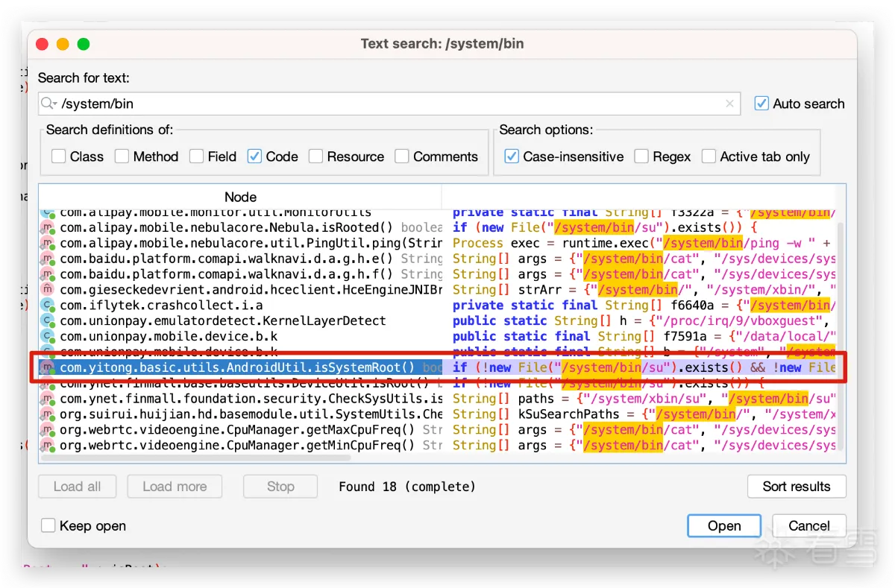The height and width of the screenshot is (588, 895).
Task: Enable the Regex search option
Action: [641, 157]
